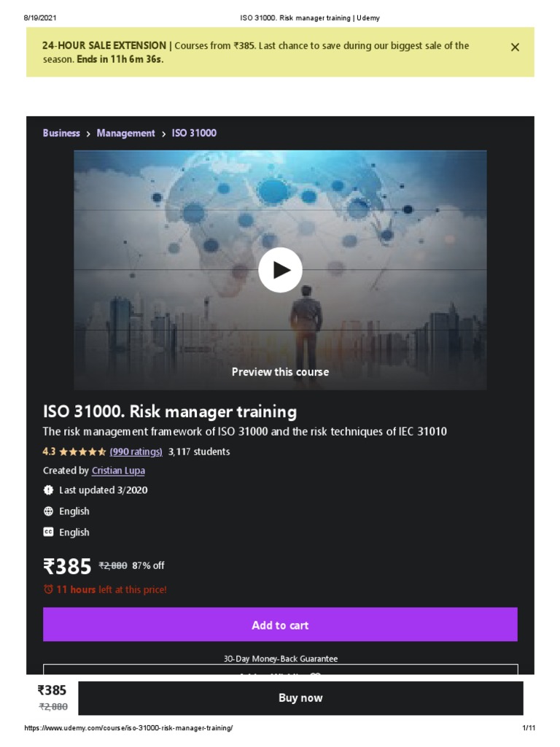Image resolution: width=560 pixels, height=747 pixels.
Task: Click the star rating icons
Action: (x=82, y=452)
